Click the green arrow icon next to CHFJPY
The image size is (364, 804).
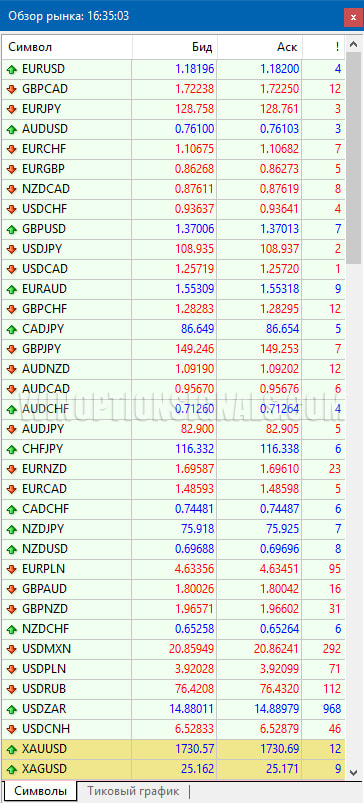pos(11,450)
